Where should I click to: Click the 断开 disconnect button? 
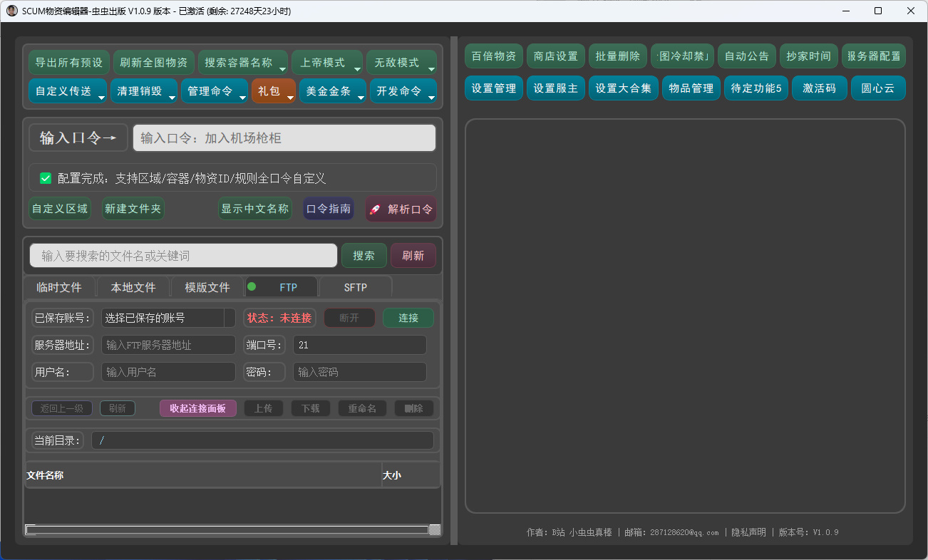(349, 318)
